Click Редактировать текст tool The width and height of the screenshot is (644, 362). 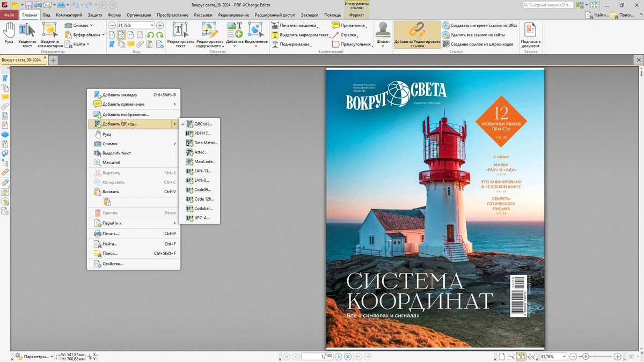pos(180,35)
